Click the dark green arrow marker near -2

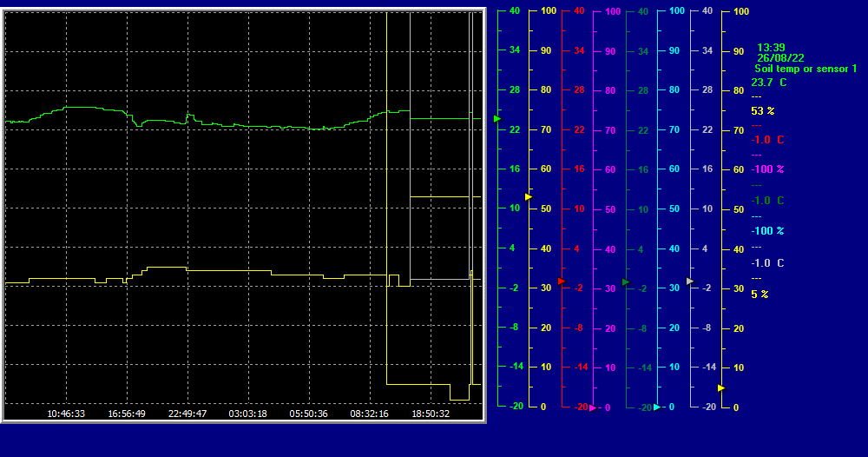point(625,281)
